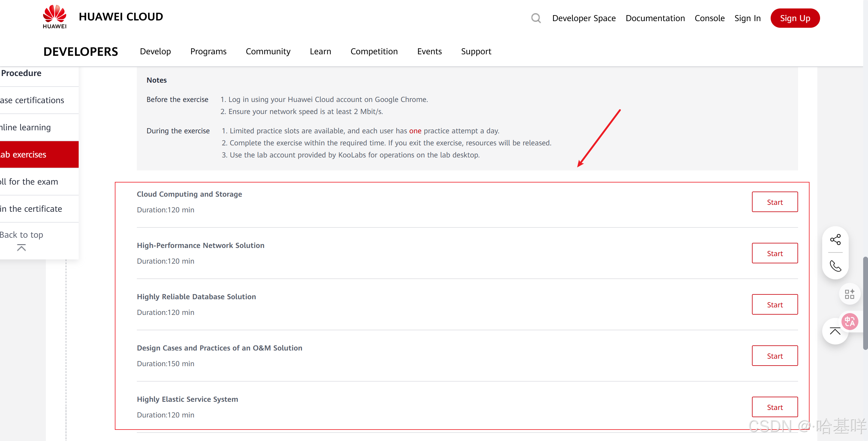Expand the Learn navigation item
868x441 pixels.
320,51
